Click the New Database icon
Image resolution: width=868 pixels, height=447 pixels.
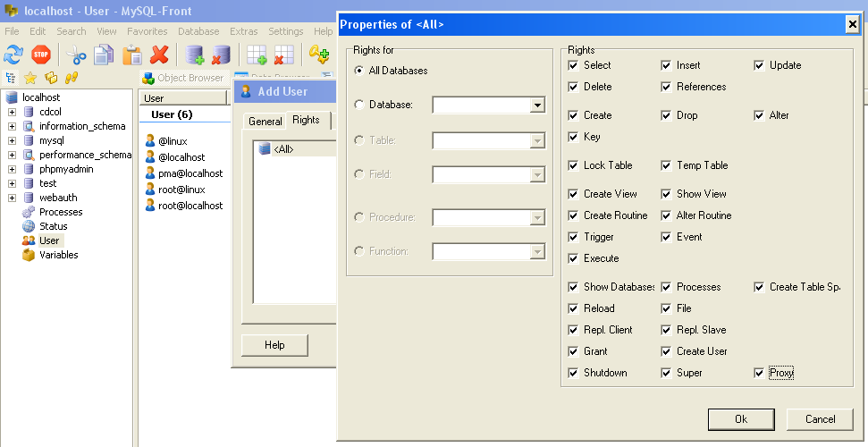coord(195,55)
